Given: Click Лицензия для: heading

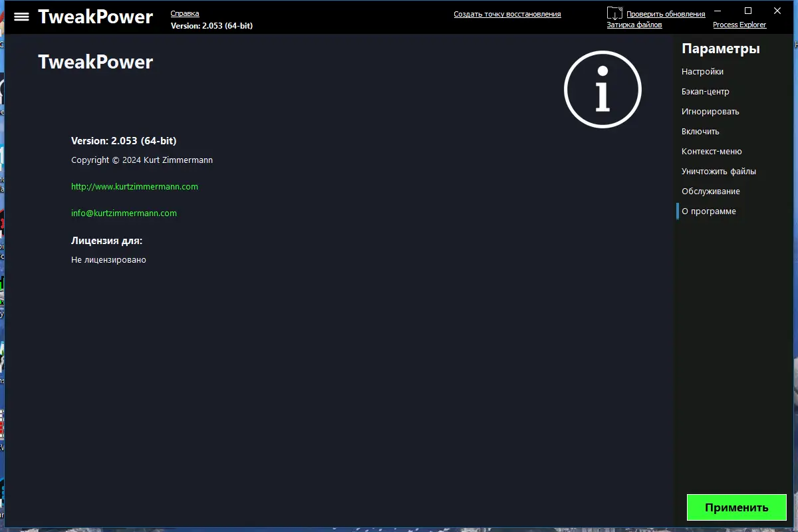Looking at the screenshot, I should (x=106, y=241).
